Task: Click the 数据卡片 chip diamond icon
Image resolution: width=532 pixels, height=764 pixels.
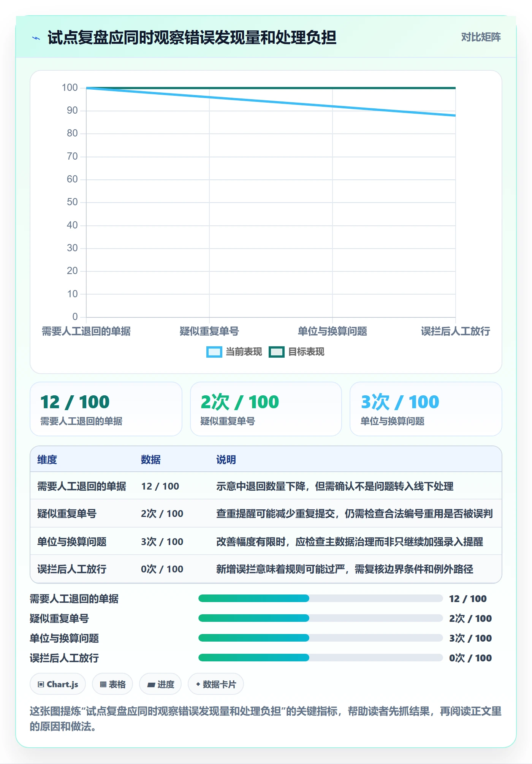Action: [198, 684]
